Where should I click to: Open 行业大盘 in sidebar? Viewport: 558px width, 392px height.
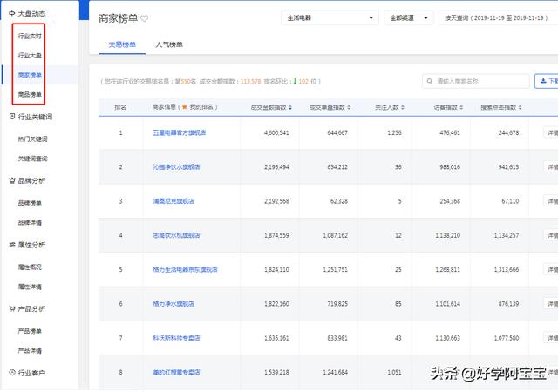30,56
